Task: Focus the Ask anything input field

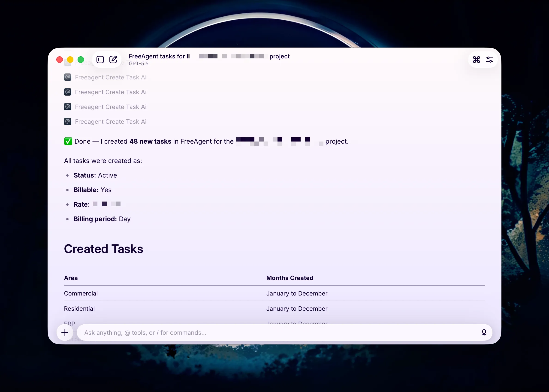Action: tap(284, 333)
